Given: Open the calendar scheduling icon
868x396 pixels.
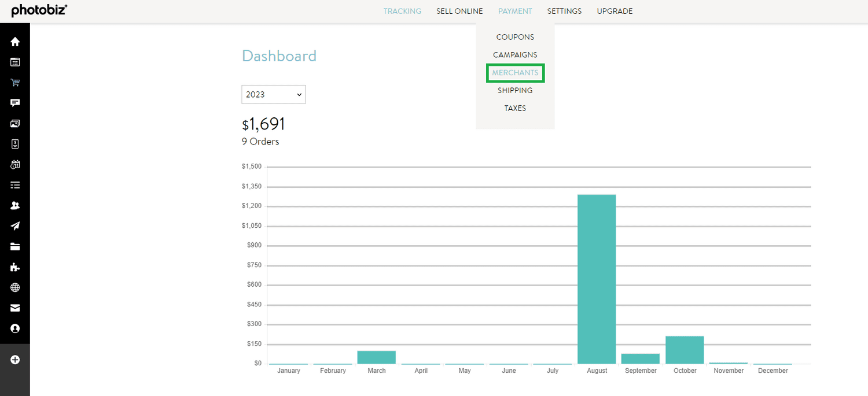Looking at the screenshot, I should [15, 165].
